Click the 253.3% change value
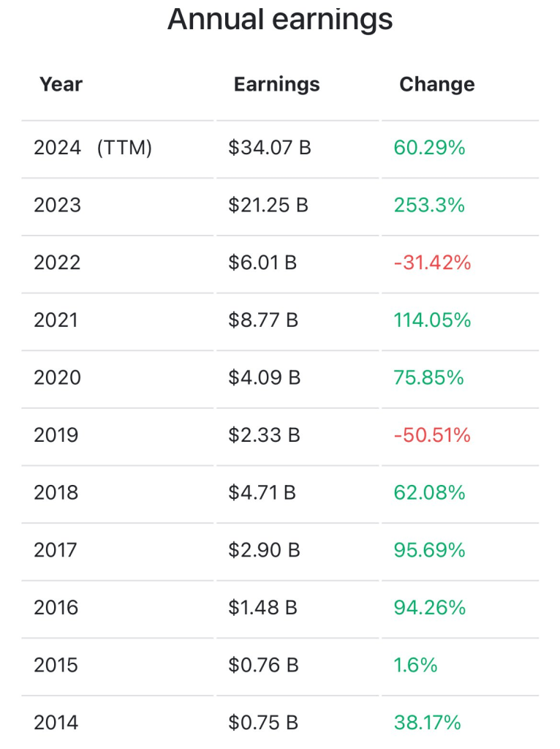The width and height of the screenshot is (560, 749). tap(429, 206)
